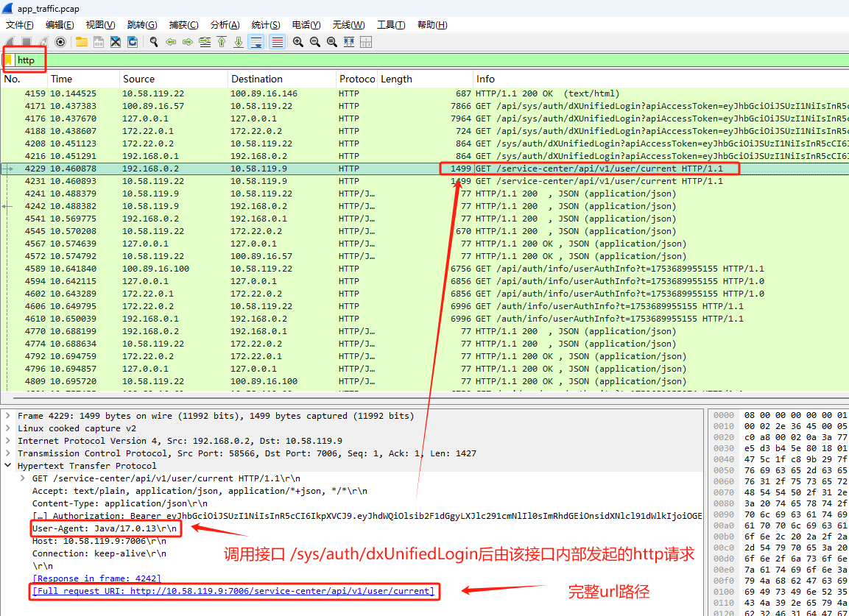This screenshot has width=849, height=616.
Task: Reset text to normal size icon
Action: pos(332,42)
